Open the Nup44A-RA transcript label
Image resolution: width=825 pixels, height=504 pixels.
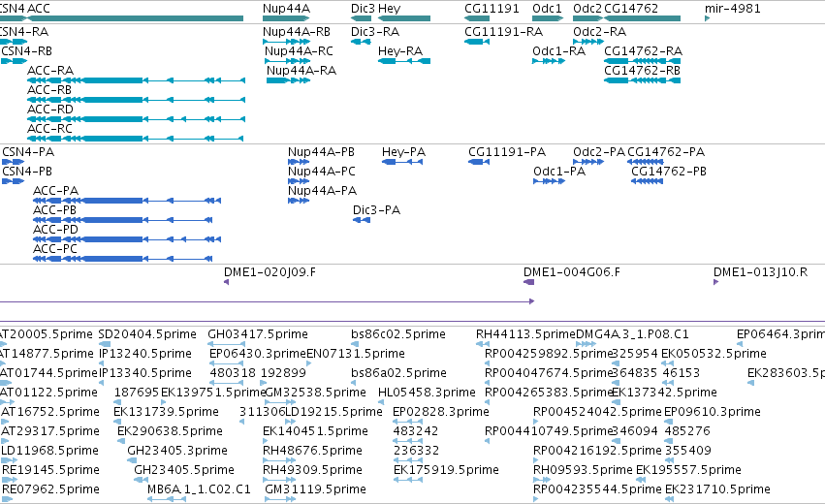(301, 71)
